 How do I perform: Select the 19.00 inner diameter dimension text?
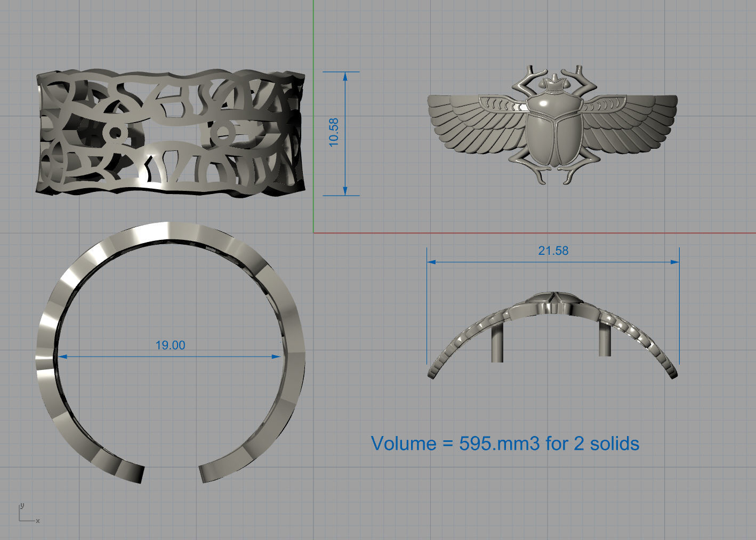170,345
